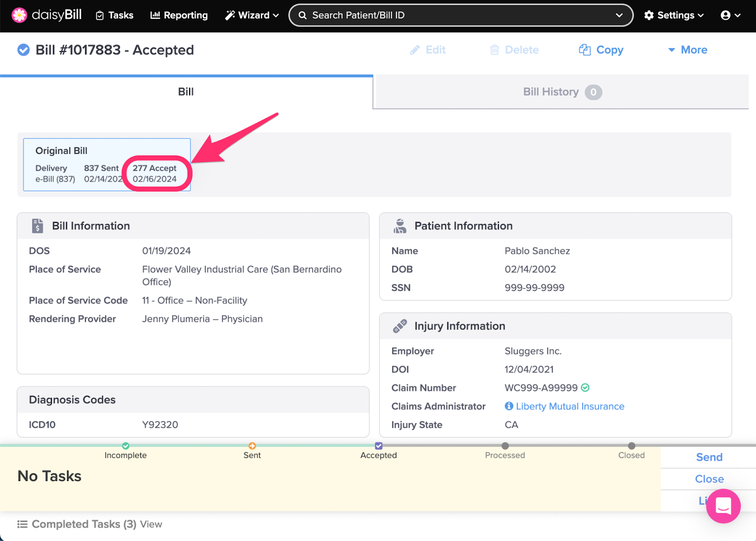Select the Sent step marker on progress bar

pyautogui.click(x=252, y=446)
